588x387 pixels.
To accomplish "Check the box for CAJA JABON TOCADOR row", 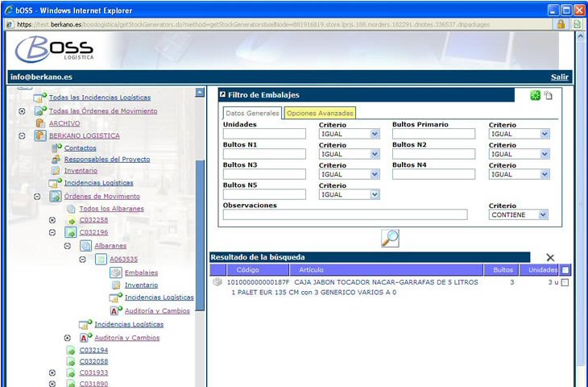I will point(565,283).
